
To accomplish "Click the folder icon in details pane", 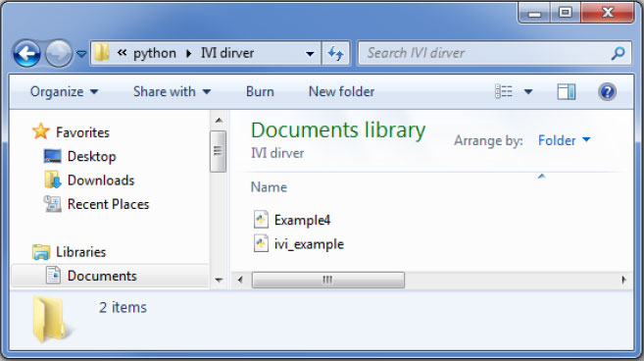I will pyautogui.click(x=50, y=319).
